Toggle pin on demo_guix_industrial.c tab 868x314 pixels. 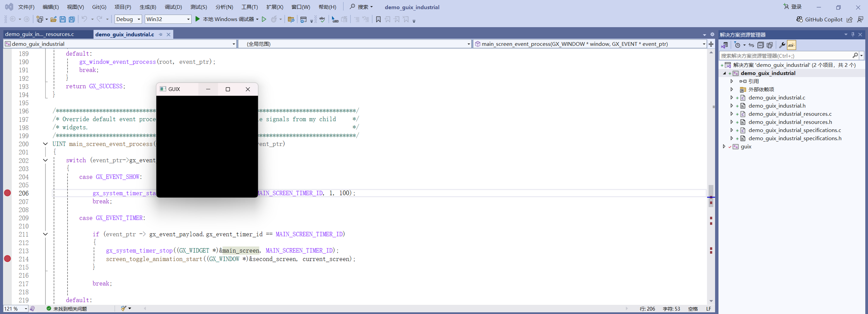tap(160, 34)
